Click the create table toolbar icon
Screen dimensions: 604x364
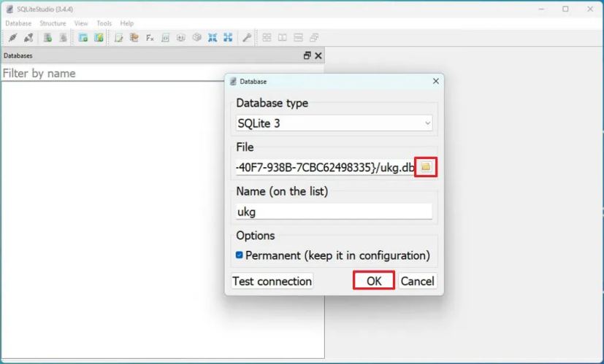click(83, 37)
